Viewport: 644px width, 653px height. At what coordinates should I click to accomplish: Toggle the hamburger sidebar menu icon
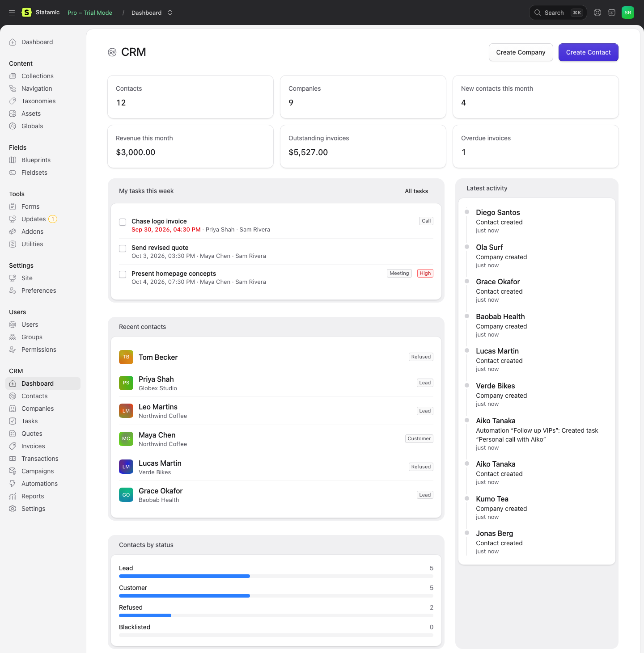pyautogui.click(x=12, y=13)
